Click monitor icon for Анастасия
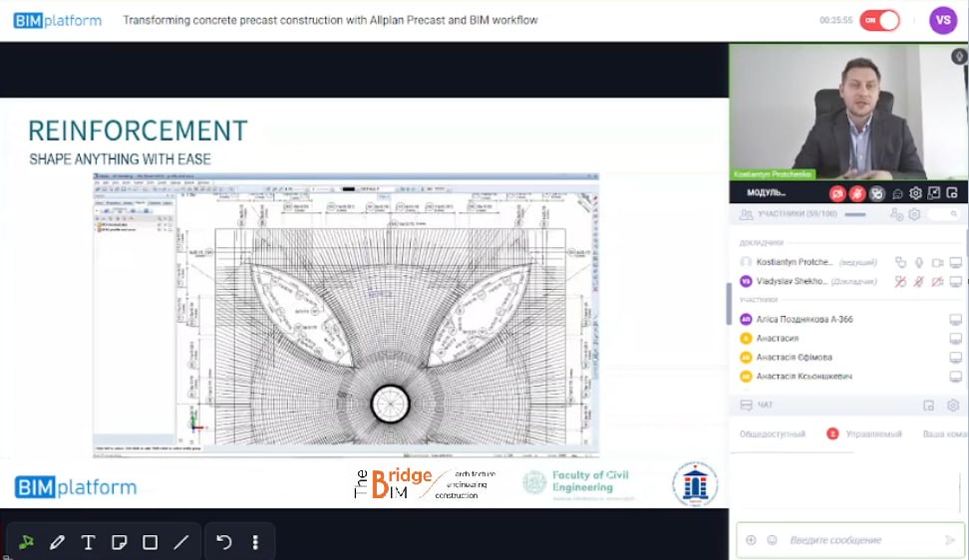Screen dimensions: 969x560 pyautogui.click(x=955, y=339)
